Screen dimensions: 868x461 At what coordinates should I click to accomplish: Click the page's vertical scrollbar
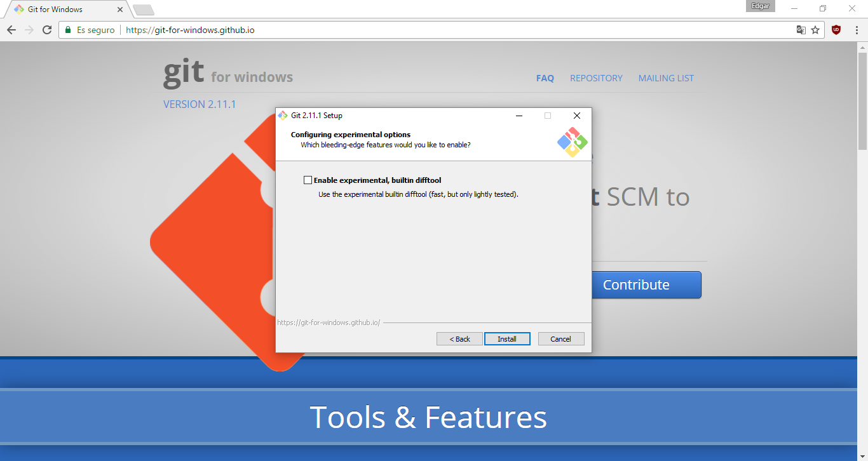862,100
